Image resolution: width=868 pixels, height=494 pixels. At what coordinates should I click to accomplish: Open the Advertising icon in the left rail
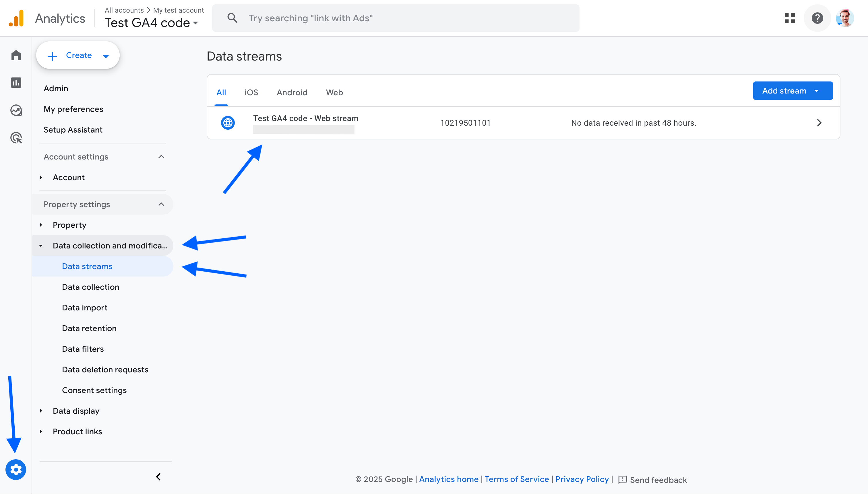tap(16, 138)
